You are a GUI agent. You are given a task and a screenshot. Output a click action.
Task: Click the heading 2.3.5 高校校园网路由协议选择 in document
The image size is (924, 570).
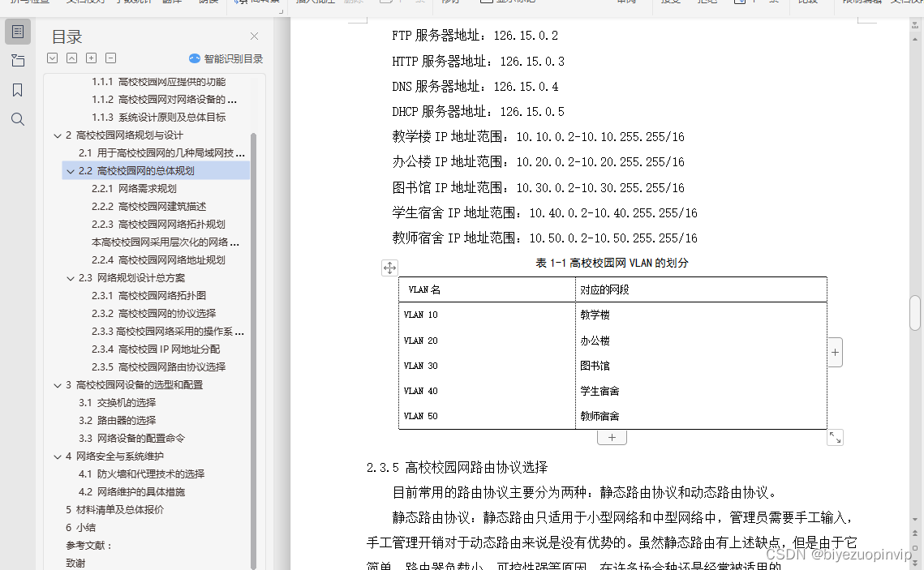pyautogui.click(x=457, y=468)
